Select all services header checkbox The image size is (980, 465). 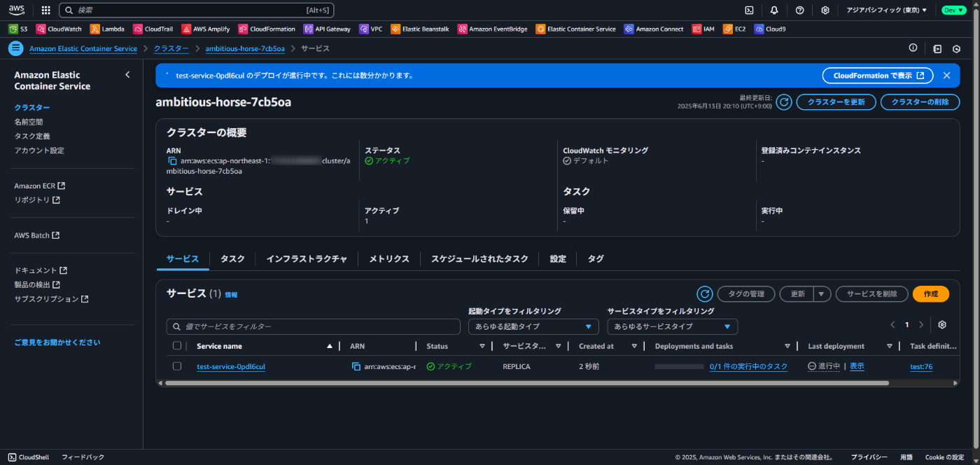click(x=177, y=346)
